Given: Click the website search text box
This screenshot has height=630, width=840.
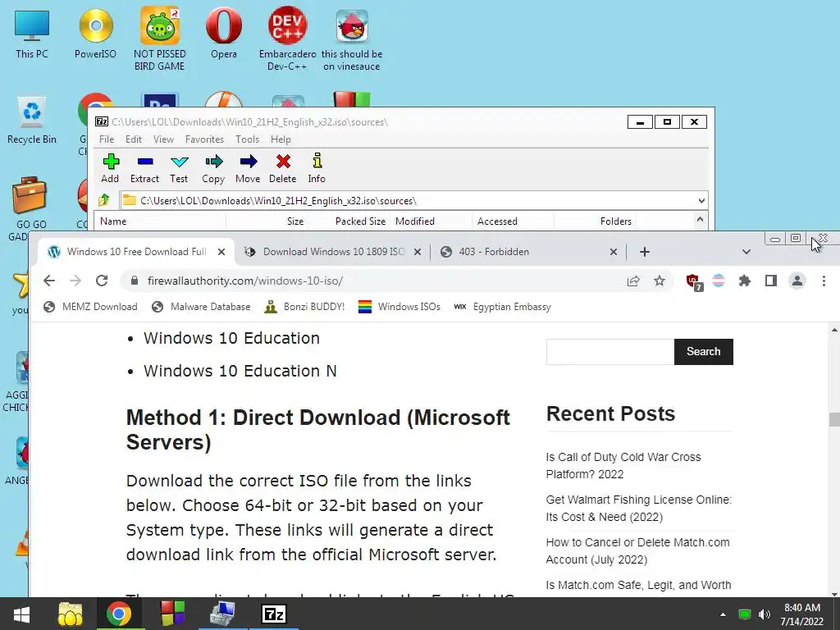Looking at the screenshot, I should pyautogui.click(x=610, y=351).
